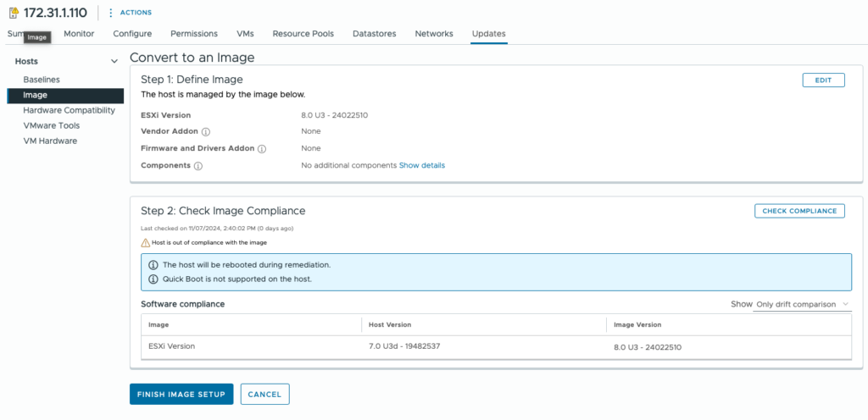The image size is (868, 420).
Task: Click the Cancel button
Action: tap(264, 395)
